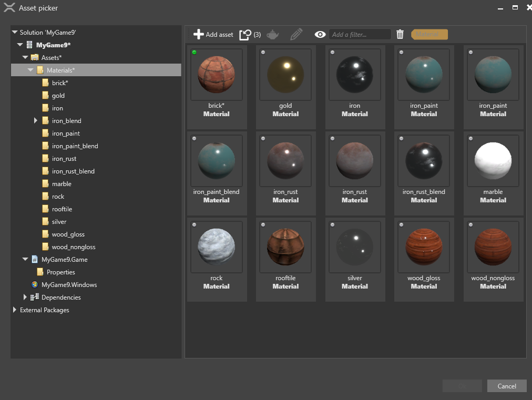532x400 pixels.
Task: Toggle the selection circle on the gold material
Action: point(263,52)
